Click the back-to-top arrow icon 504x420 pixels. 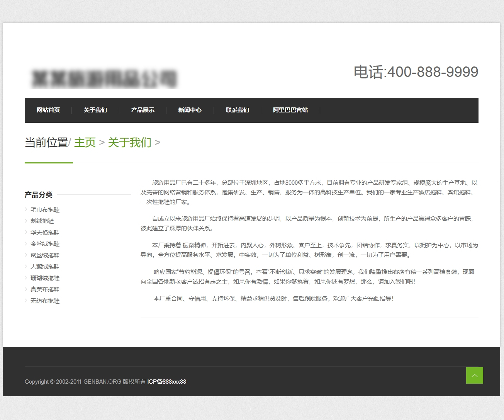tap(474, 375)
